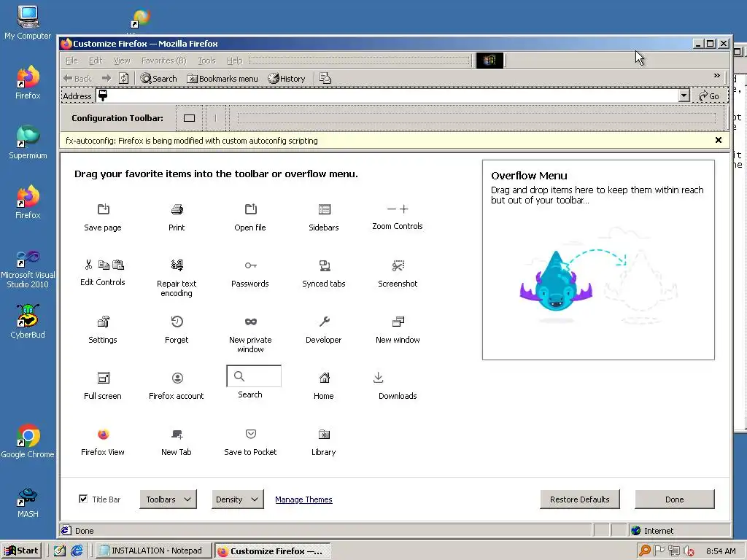Select the New window icon
747x560 pixels.
pos(398,322)
